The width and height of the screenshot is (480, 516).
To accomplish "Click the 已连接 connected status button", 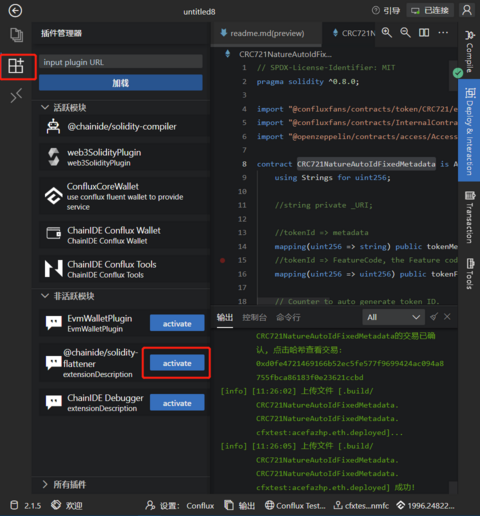I will point(430,11).
